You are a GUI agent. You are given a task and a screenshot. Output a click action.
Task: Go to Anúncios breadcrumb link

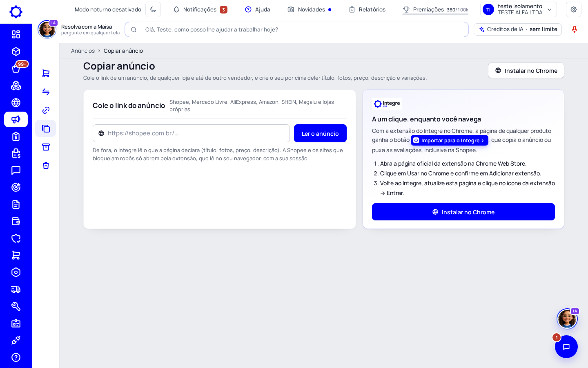83,51
